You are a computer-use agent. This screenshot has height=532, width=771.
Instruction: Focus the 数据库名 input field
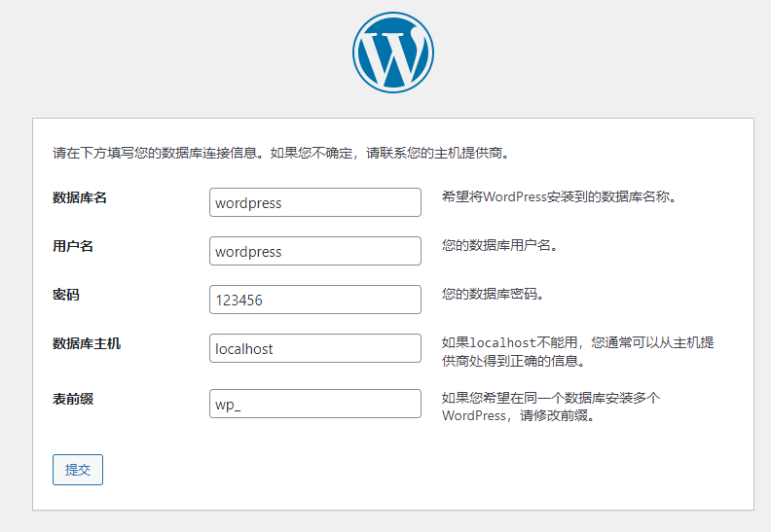315,202
